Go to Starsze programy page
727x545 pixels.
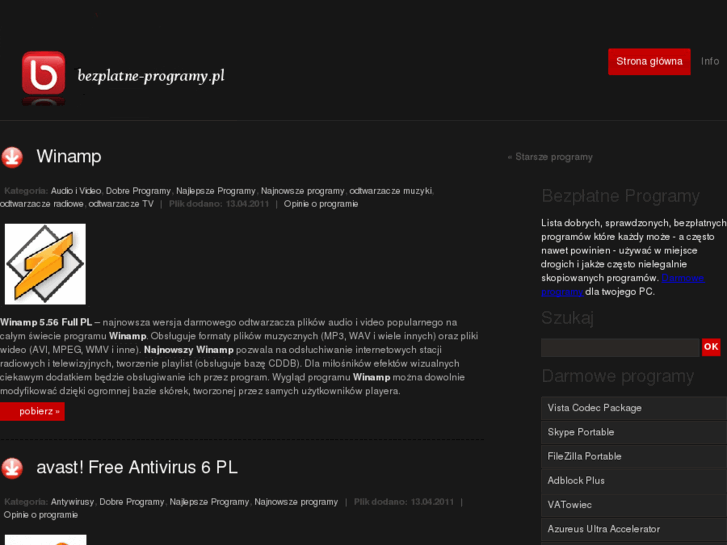(550, 157)
